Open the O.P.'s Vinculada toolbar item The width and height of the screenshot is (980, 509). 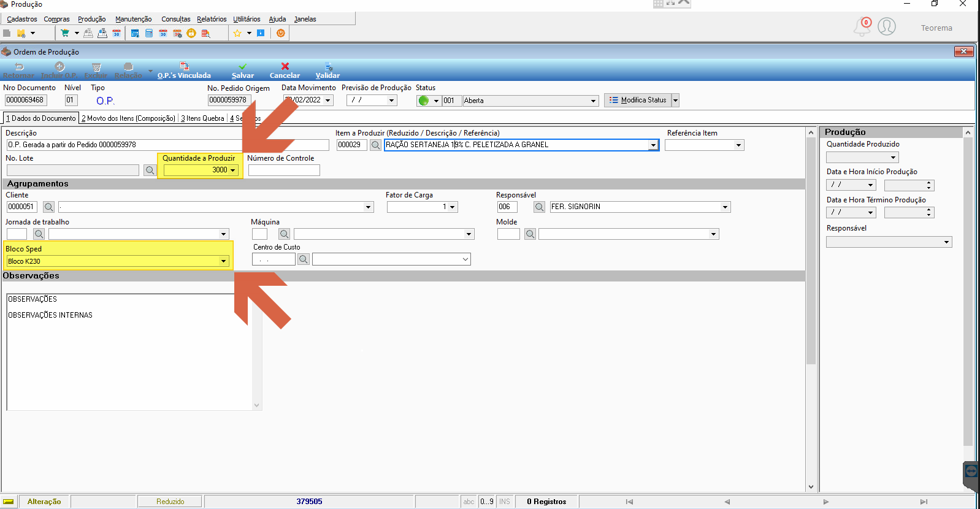pyautogui.click(x=184, y=71)
